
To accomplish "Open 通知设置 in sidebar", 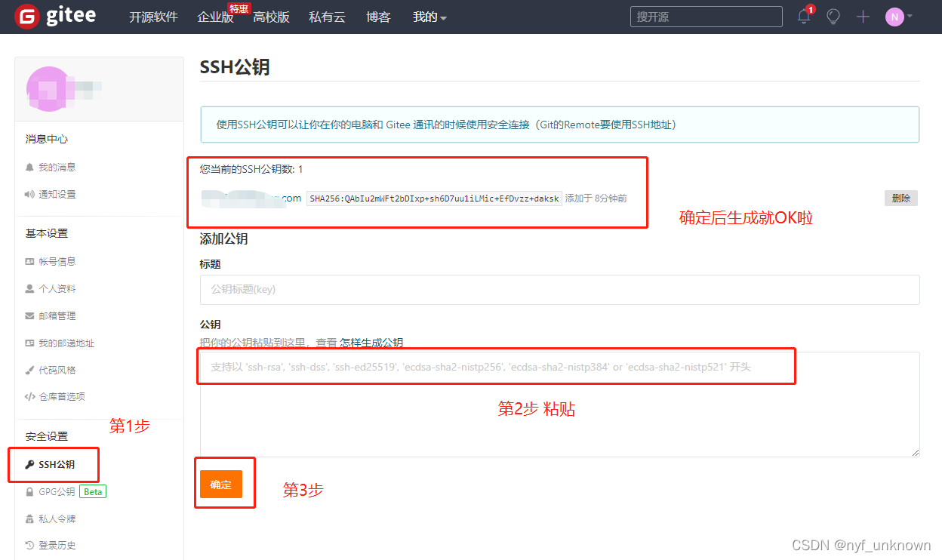I will point(57,194).
